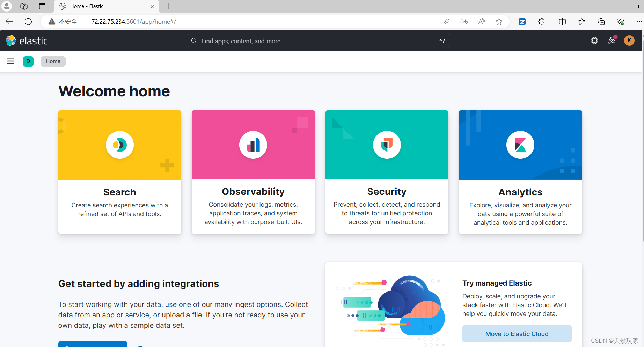The height and width of the screenshot is (347, 644).
Task: Open the Observability card title
Action: (x=253, y=192)
